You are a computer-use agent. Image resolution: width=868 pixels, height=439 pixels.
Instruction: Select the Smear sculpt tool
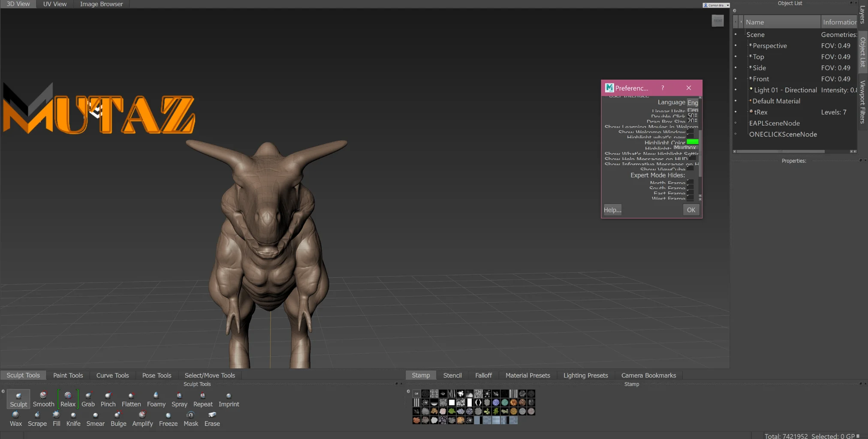tap(95, 419)
